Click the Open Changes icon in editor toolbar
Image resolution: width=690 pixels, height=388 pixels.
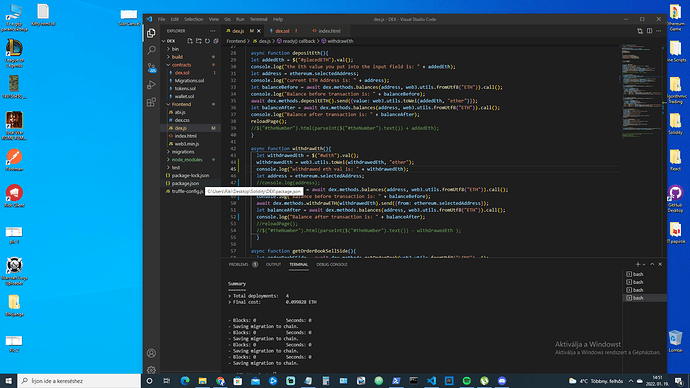point(640,31)
